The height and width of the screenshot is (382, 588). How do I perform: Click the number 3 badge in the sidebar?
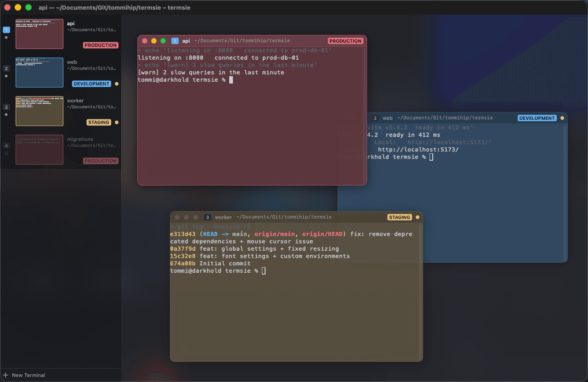point(6,107)
